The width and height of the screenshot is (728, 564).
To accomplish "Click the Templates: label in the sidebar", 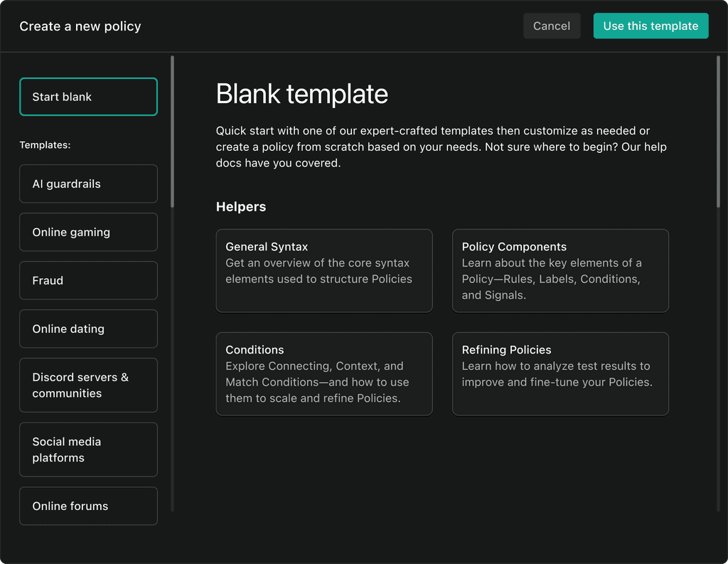I will (x=45, y=145).
